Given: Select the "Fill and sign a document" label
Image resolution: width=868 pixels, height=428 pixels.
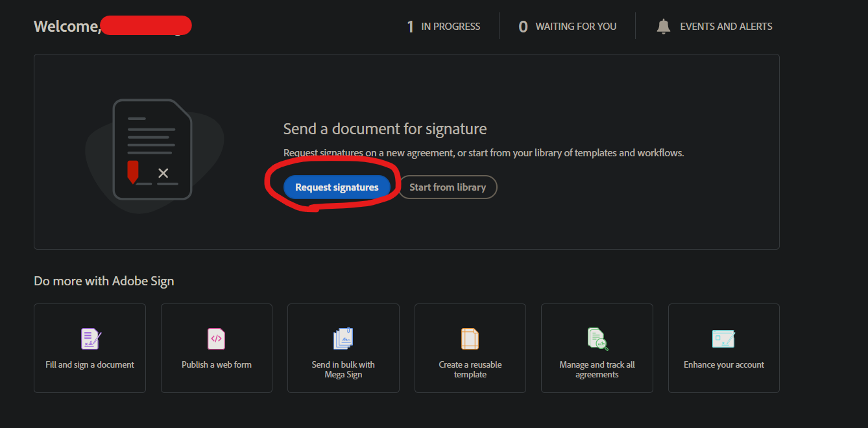Looking at the screenshot, I should [90, 364].
